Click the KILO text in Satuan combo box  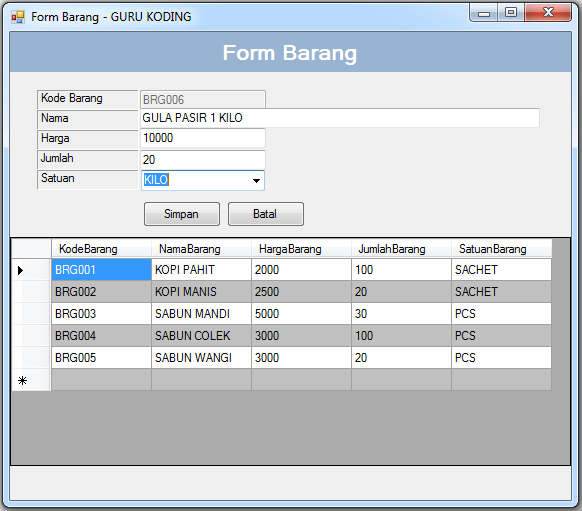coord(156,180)
